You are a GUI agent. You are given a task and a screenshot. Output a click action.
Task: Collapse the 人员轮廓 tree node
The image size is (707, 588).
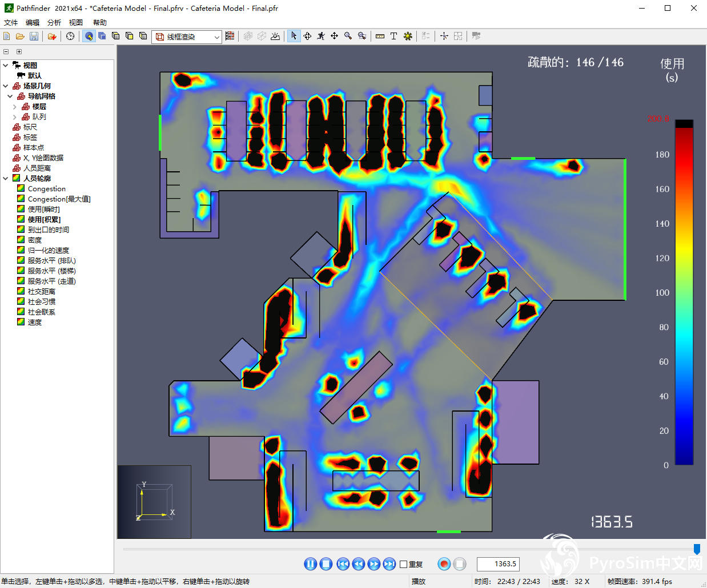tap(6, 178)
